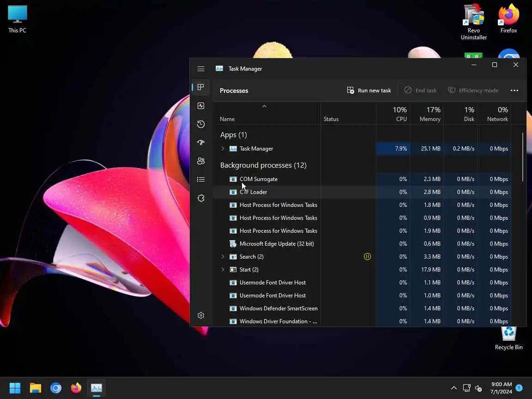Open the Startup apps page icon
The image size is (532, 399).
click(201, 143)
